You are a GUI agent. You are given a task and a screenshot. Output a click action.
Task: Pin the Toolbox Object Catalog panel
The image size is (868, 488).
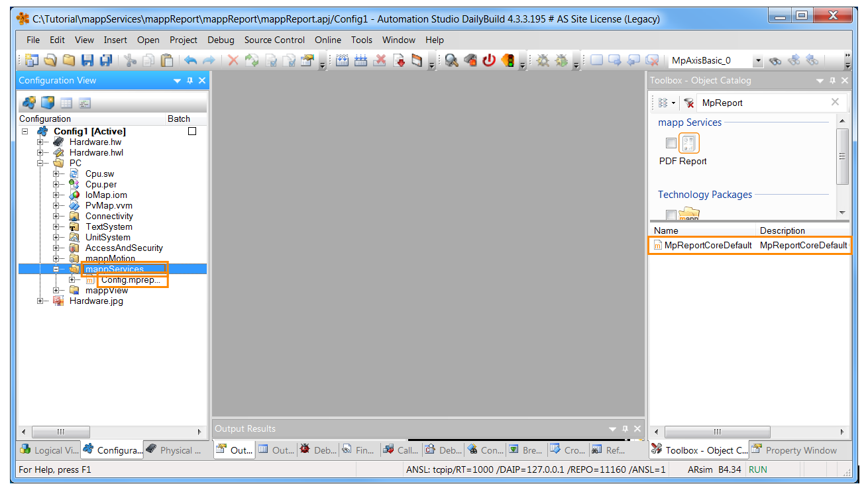click(832, 81)
